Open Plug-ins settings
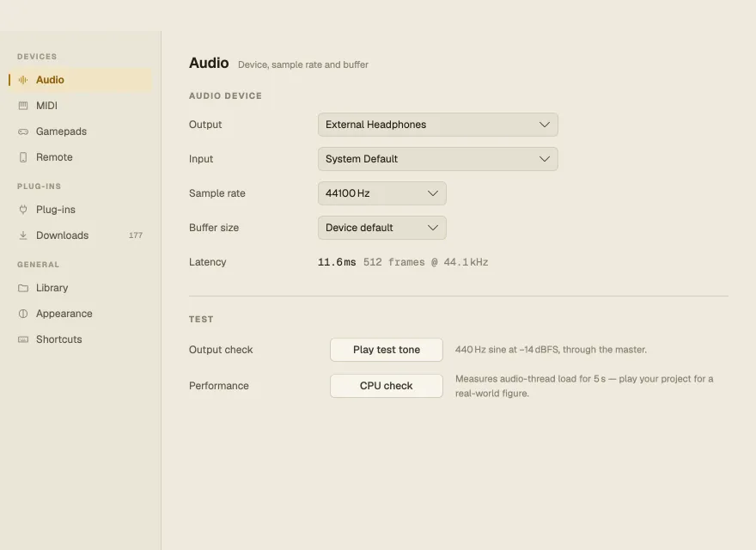 (x=81, y=210)
